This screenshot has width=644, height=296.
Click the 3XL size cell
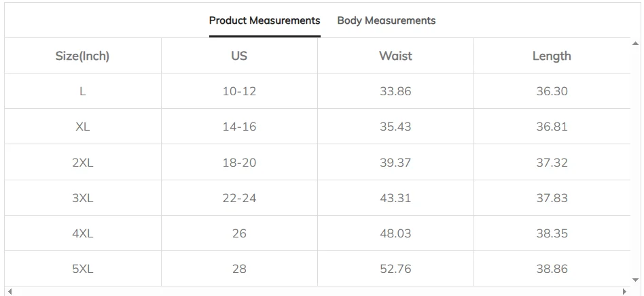(82, 198)
